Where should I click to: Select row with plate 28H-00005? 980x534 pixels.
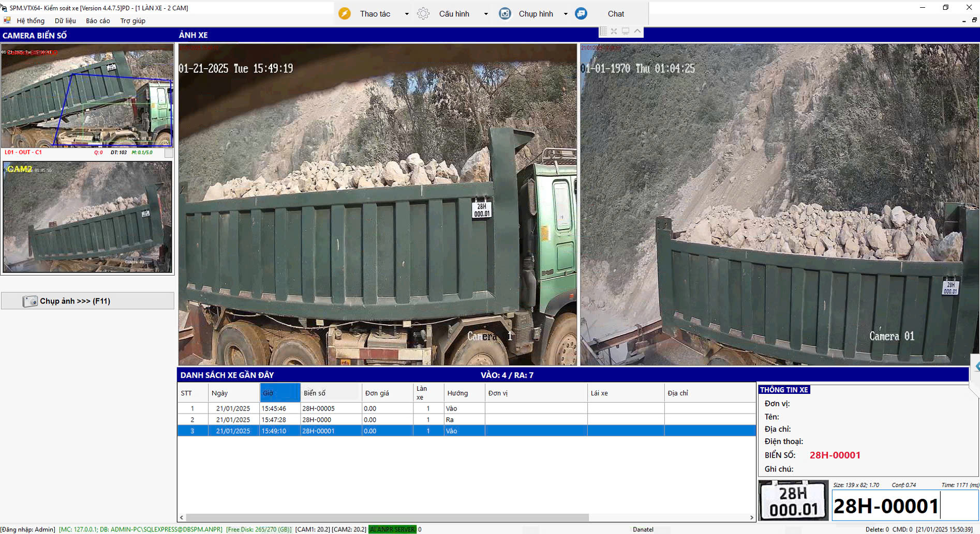467,408
